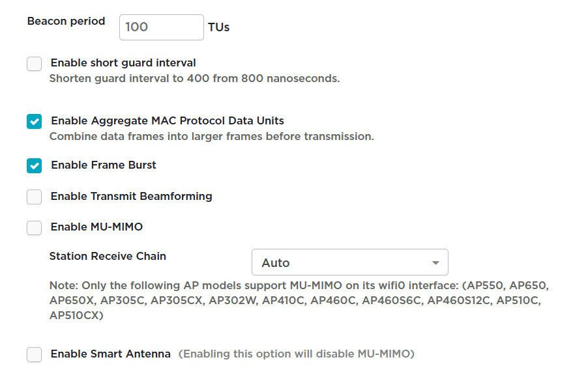Click the Auto dropdown arrow
This screenshot has width=588, height=379.
435,262
